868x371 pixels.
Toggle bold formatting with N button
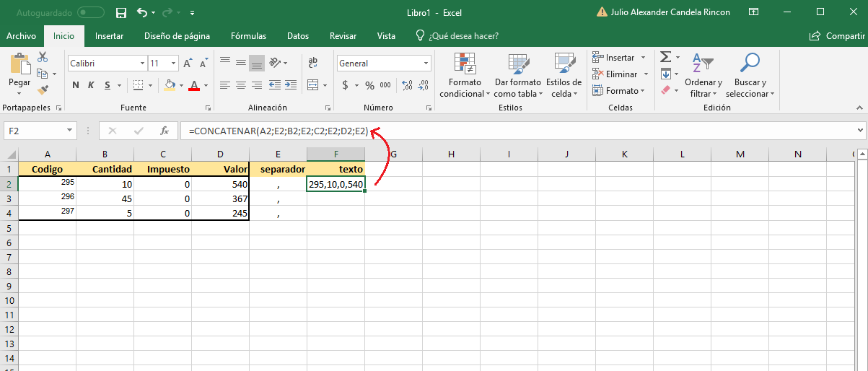point(76,85)
